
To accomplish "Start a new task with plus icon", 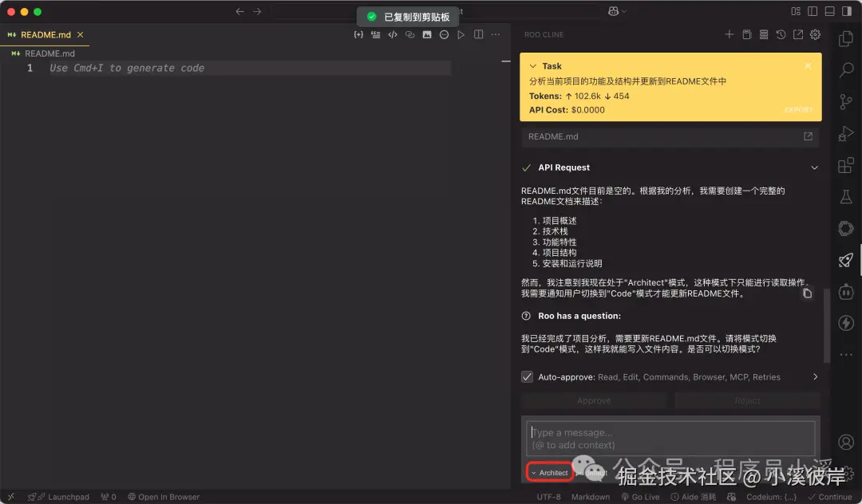I will [729, 34].
